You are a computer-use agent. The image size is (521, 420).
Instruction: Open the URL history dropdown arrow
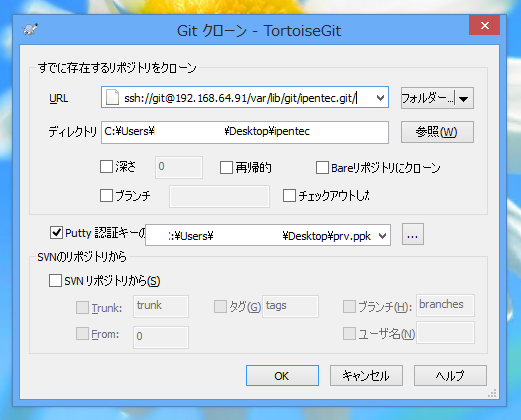click(380, 98)
